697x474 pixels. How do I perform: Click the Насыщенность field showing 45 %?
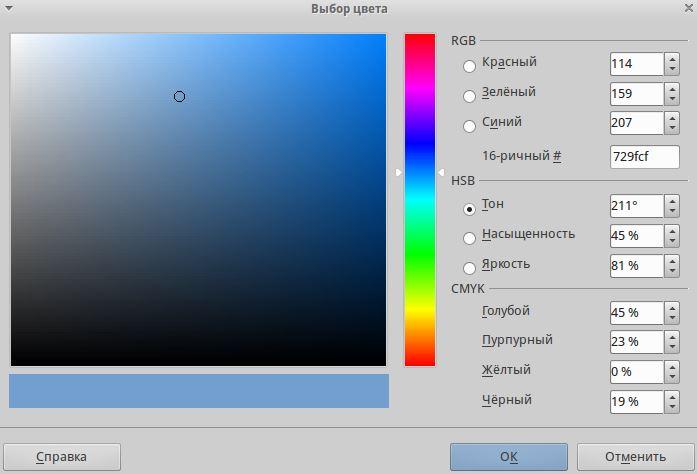point(637,236)
